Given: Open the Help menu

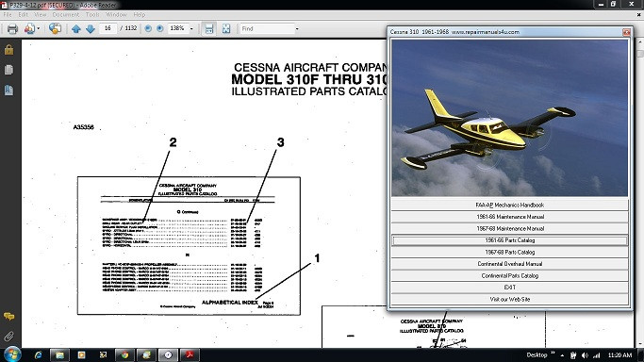Looking at the screenshot, I should pos(140,14).
